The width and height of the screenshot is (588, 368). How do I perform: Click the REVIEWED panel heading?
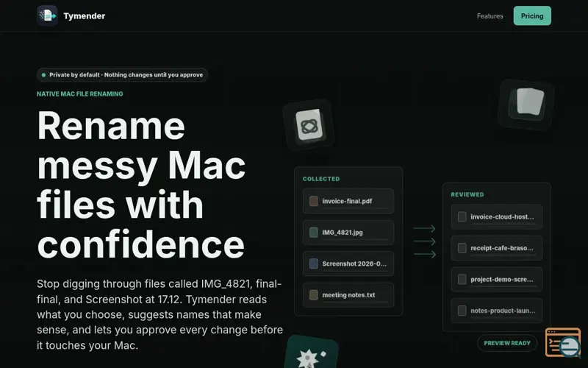tap(467, 194)
